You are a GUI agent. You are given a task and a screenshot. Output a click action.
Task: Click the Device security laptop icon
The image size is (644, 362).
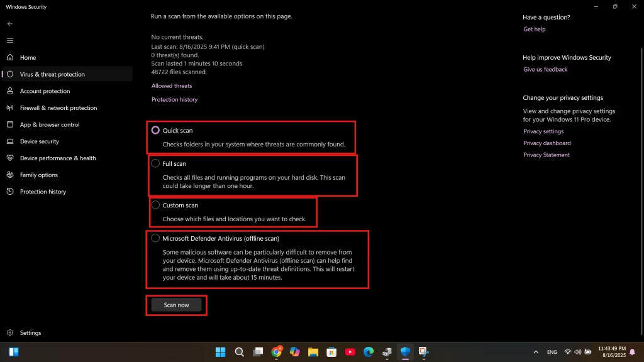pyautogui.click(x=9, y=141)
